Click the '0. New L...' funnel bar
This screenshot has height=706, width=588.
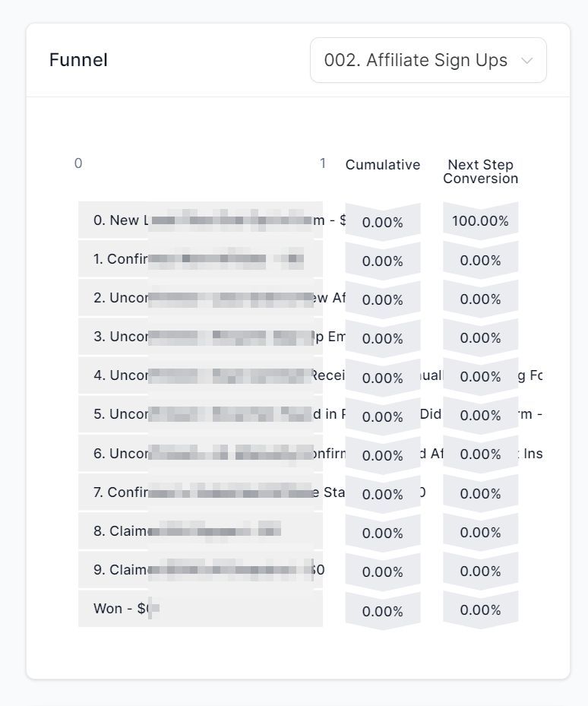[x=200, y=220]
